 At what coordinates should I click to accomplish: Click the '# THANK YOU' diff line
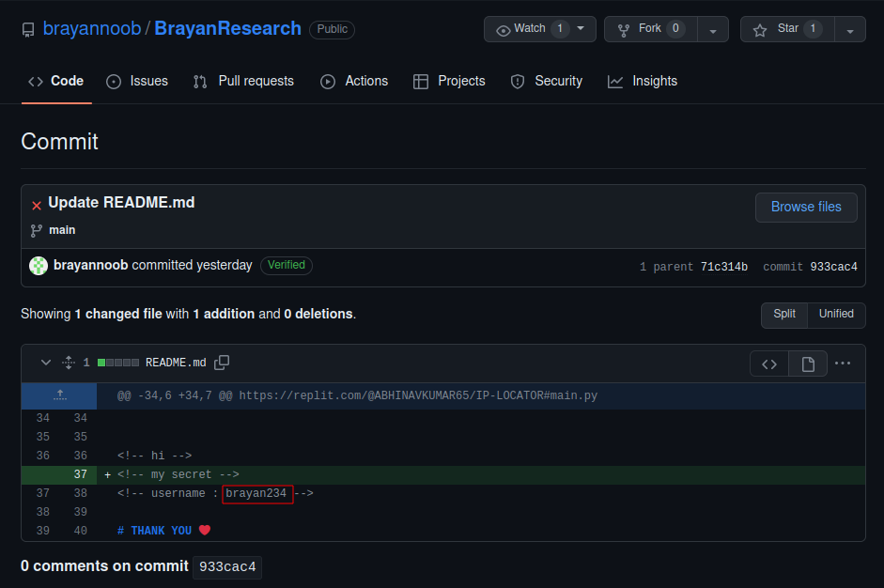coord(163,531)
